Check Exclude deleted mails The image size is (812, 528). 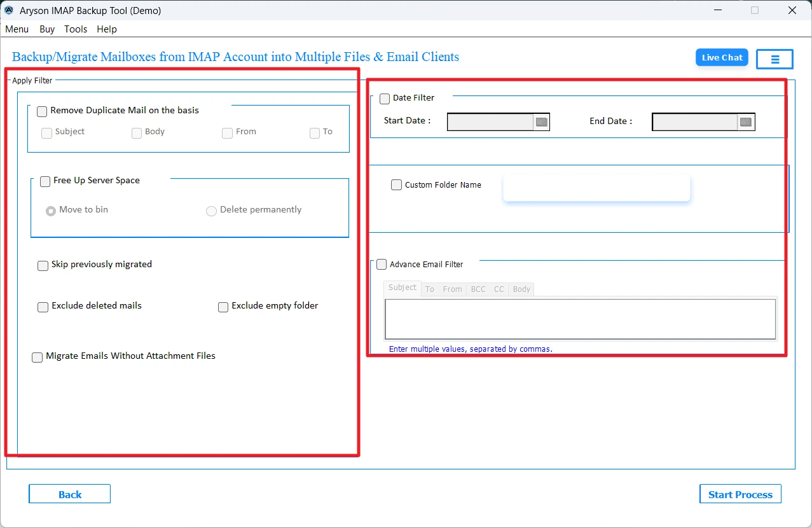click(43, 307)
